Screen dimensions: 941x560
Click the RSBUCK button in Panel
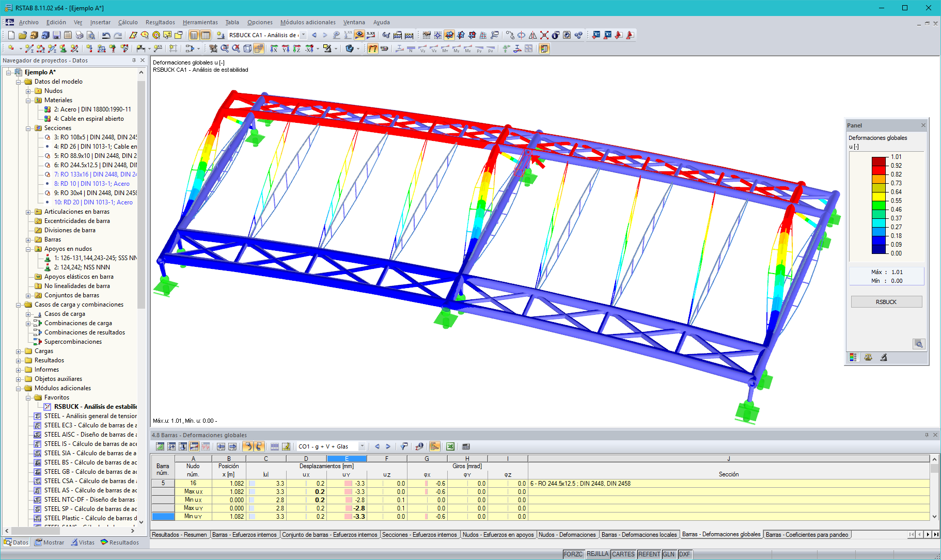(886, 302)
